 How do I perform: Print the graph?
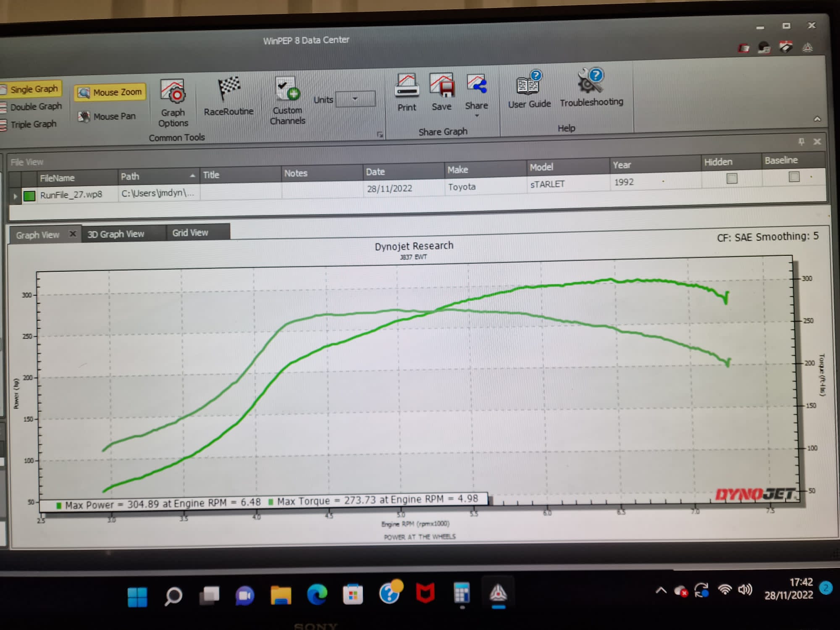pos(407,93)
